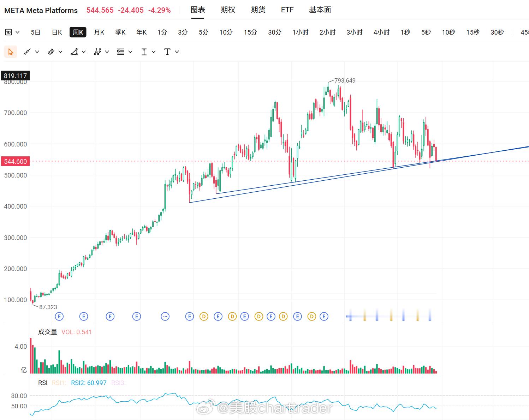Expand the 1D time range dropdown
The height and width of the screenshot is (420, 529).
(x=12, y=32)
